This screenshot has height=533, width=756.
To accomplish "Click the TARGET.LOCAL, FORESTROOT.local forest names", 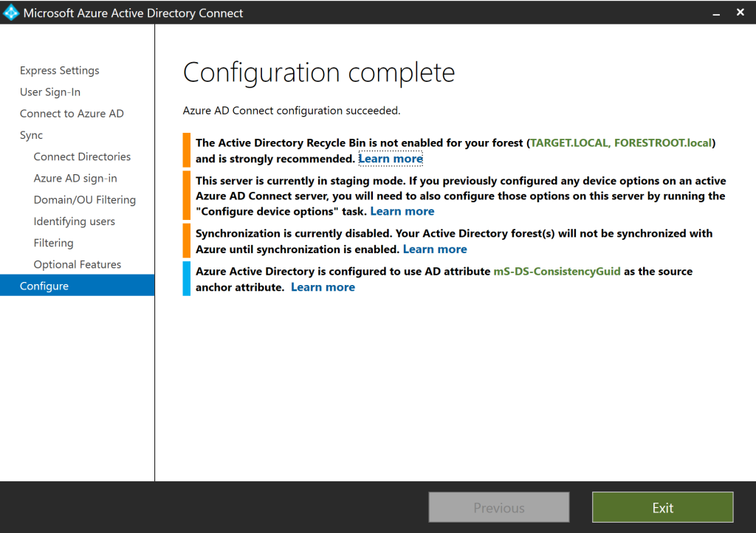I will [621, 143].
